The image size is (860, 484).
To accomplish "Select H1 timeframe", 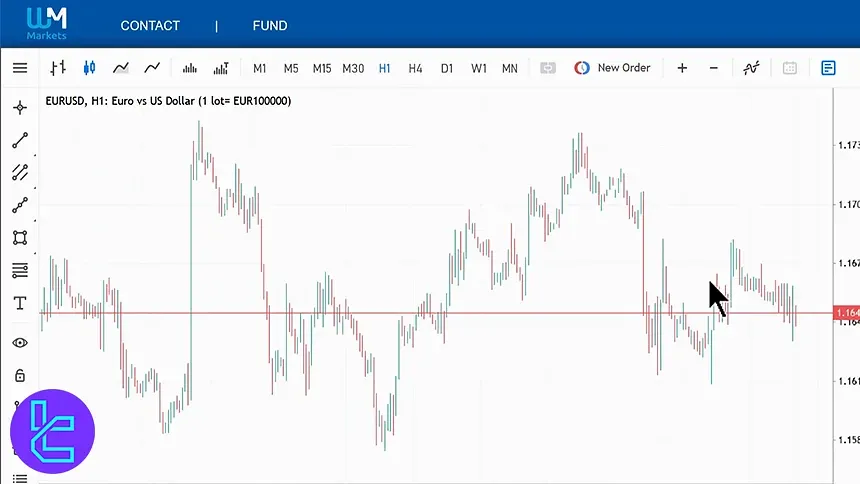I will pyautogui.click(x=384, y=69).
